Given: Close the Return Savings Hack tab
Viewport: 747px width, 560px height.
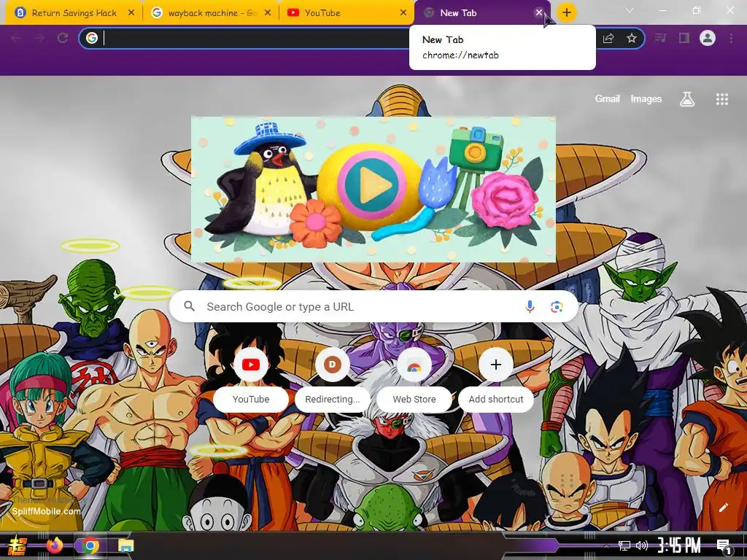Looking at the screenshot, I should click(131, 13).
